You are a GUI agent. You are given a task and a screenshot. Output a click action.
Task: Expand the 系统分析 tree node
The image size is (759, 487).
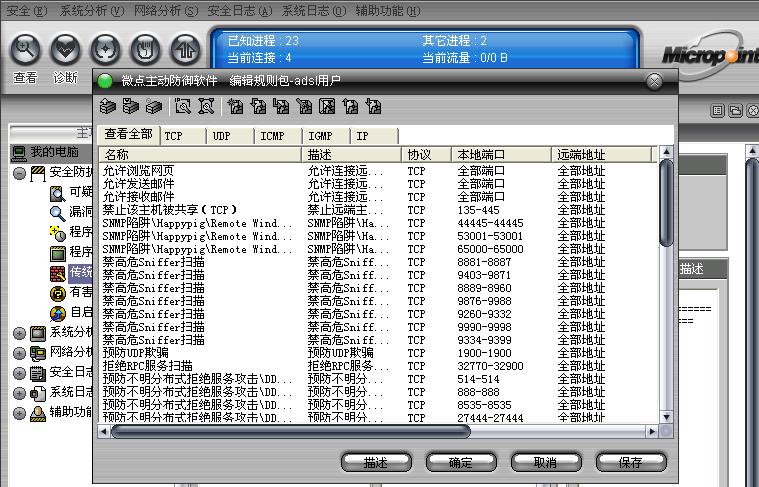19,333
